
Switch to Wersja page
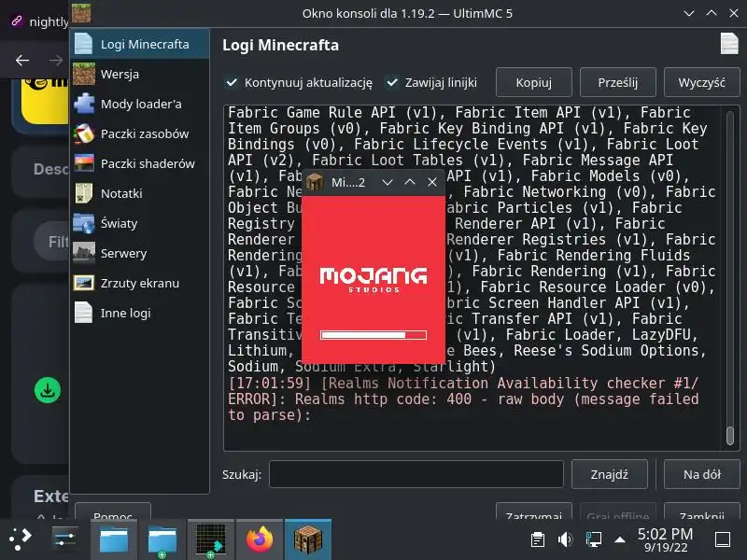[x=139, y=74]
